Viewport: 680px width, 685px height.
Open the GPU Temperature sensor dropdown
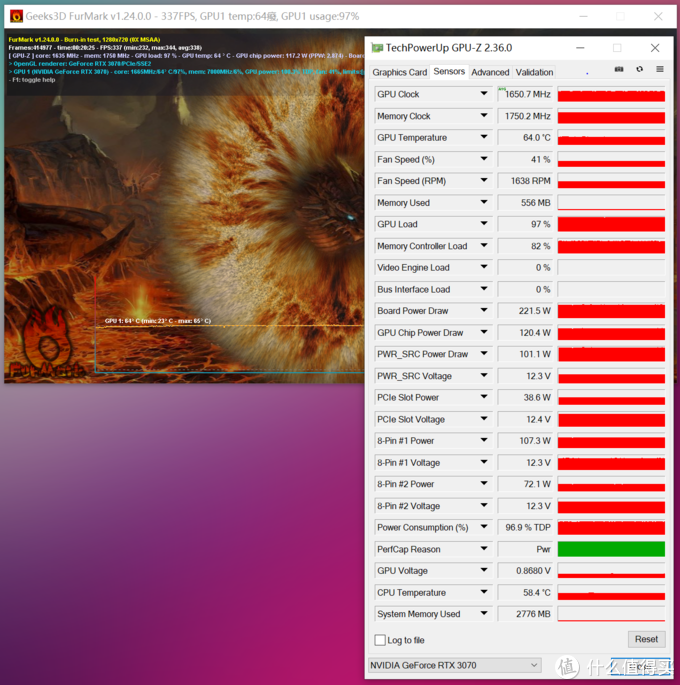[x=484, y=137]
